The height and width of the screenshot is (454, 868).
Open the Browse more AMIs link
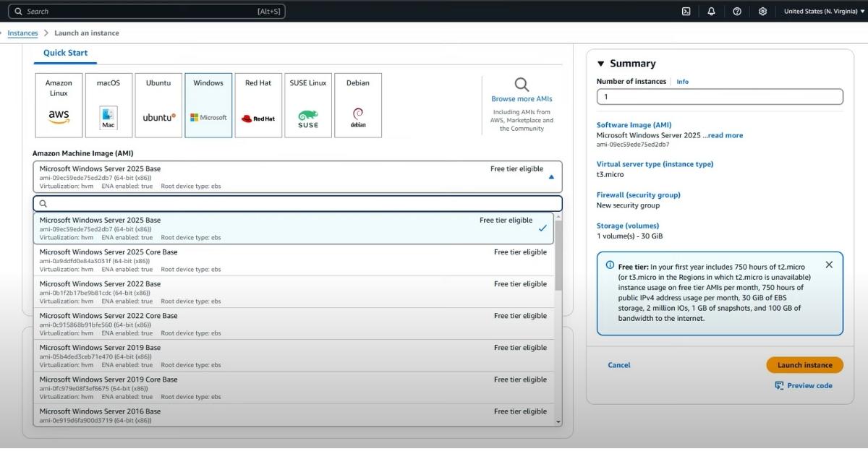point(522,99)
